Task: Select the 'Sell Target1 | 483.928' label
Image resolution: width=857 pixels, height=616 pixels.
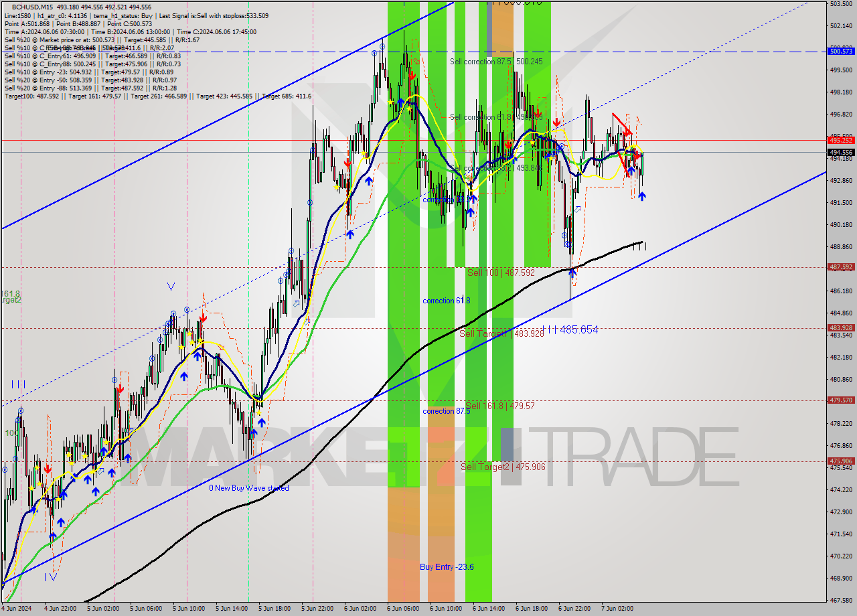Action: click(x=501, y=333)
